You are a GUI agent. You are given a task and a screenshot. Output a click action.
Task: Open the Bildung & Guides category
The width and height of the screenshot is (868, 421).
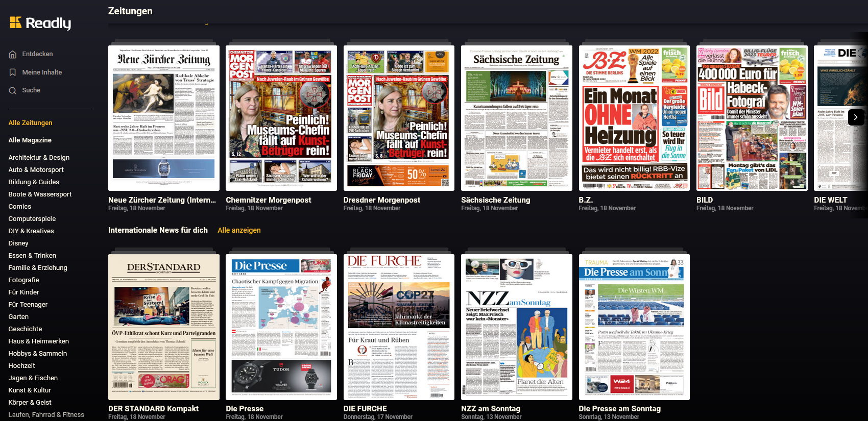[34, 182]
